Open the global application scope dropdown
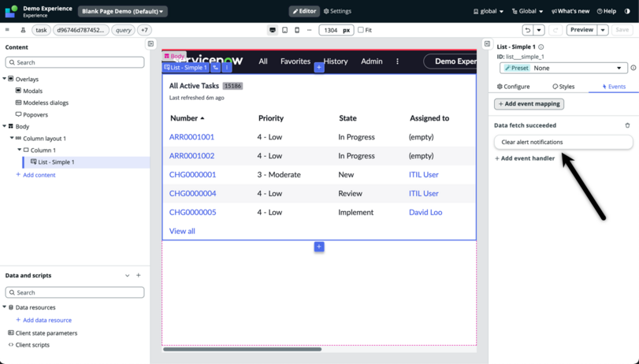639x364 pixels. [489, 11]
